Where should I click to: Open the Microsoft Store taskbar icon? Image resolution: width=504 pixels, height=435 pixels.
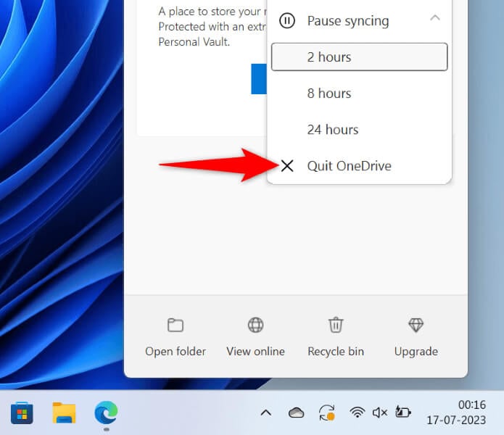click(x=22, y=413)
